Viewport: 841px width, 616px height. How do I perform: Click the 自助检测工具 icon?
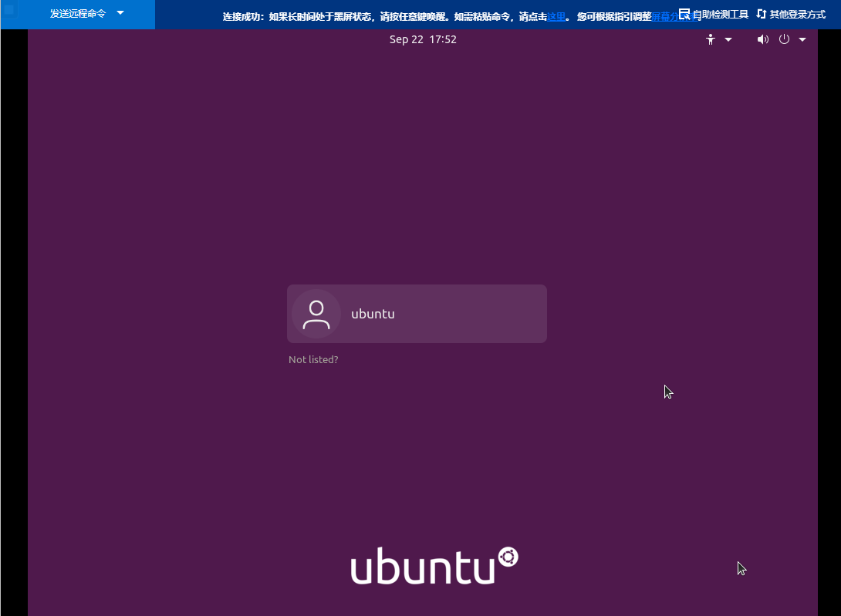click(x=684, y=14)
